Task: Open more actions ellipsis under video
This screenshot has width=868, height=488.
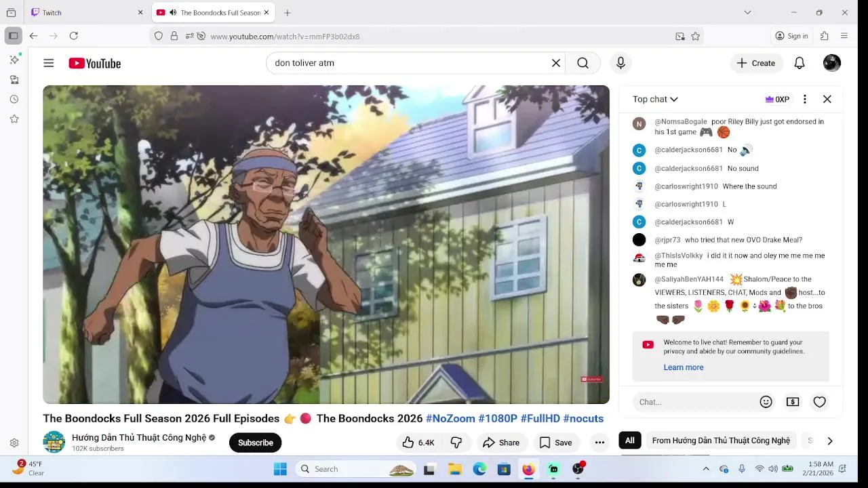Action: click(599, 443)
